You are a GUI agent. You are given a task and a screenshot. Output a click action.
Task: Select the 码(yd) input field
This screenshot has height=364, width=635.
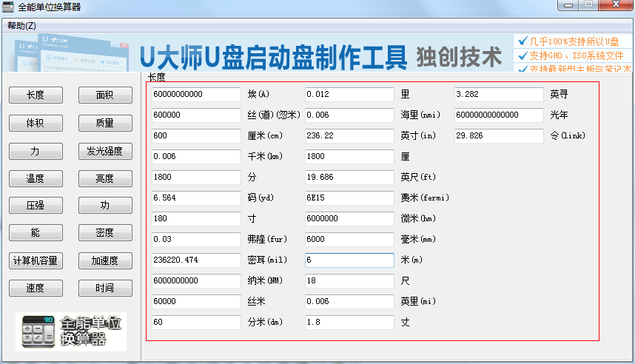pyautogui.click(x=196, y=198)
